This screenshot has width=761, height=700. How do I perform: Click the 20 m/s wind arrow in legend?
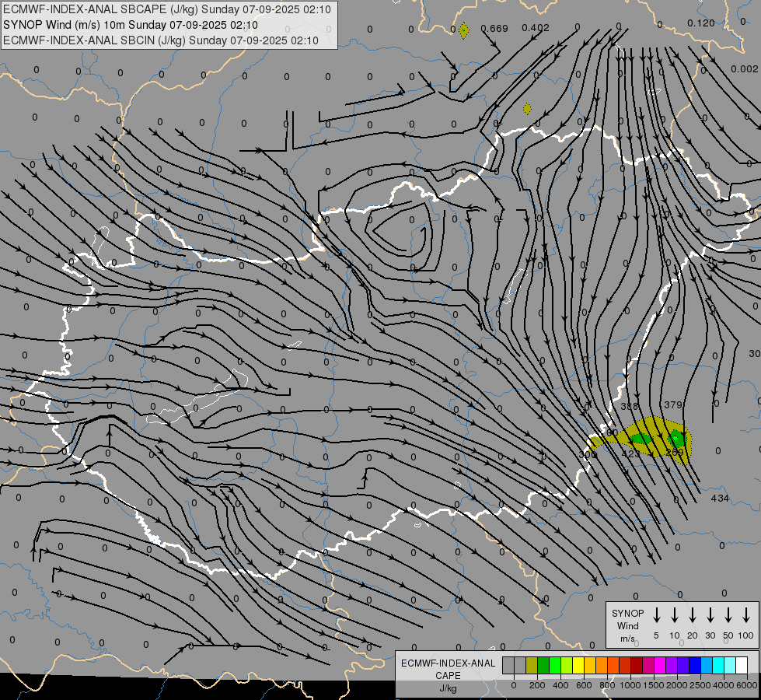coord(692,615)
